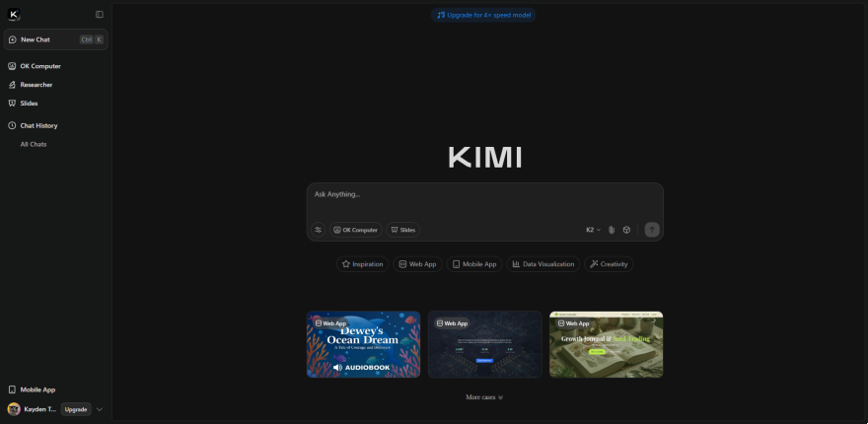Enable Slides mode in the prompt box
Viewport: 868px width, 424px height.
point(403,230)
